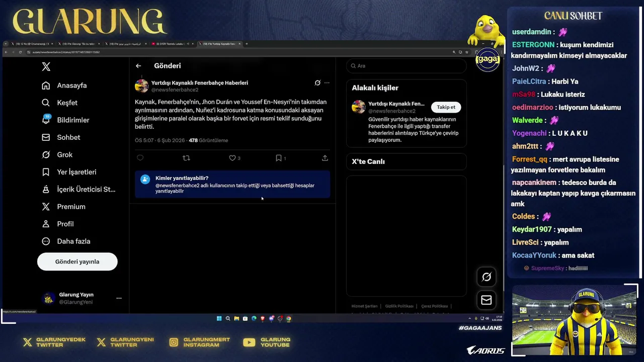Open Premium in the sidebar

[63, 207]
